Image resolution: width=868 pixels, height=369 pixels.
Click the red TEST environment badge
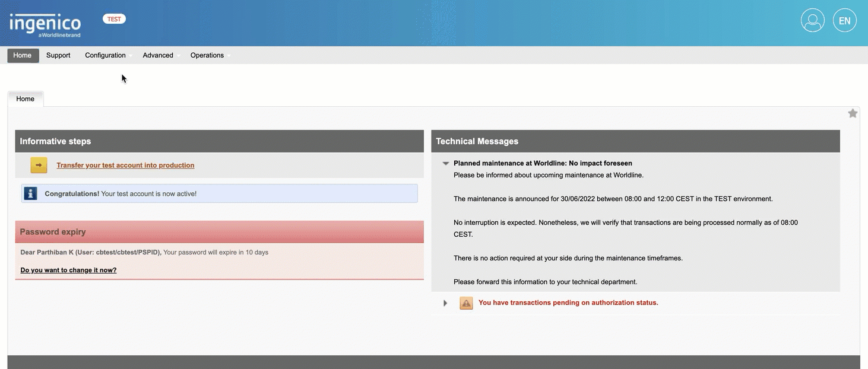[x=114, y=19]
